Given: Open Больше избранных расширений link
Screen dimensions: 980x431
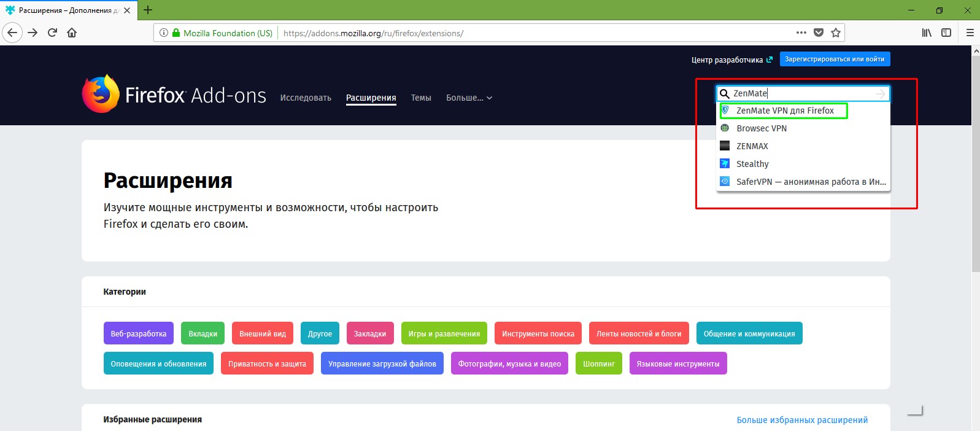Looking at the screenshot, I should [x=802, y=420].
